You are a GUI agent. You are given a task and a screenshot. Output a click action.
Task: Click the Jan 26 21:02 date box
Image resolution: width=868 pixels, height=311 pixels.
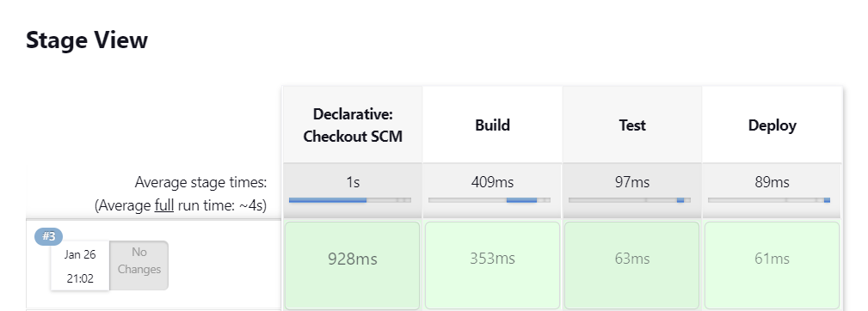coord(80,266)
